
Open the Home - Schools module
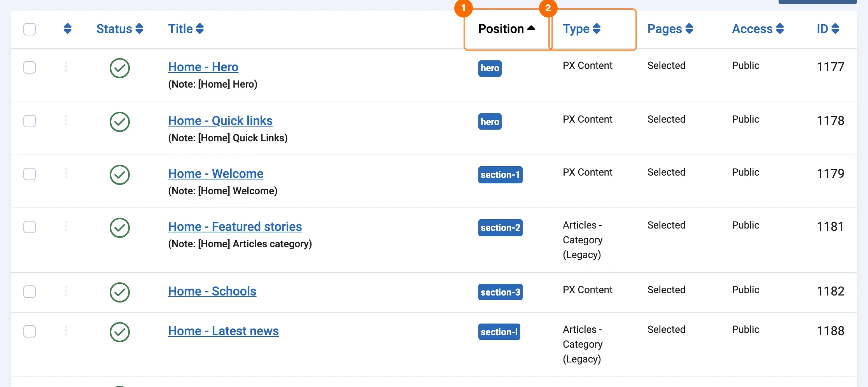pos(212,291)
